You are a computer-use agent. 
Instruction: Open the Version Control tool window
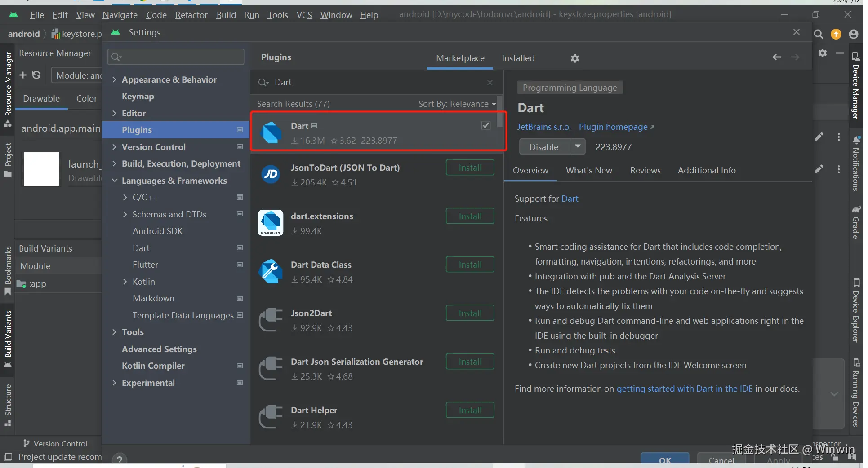tap(55, 444)
